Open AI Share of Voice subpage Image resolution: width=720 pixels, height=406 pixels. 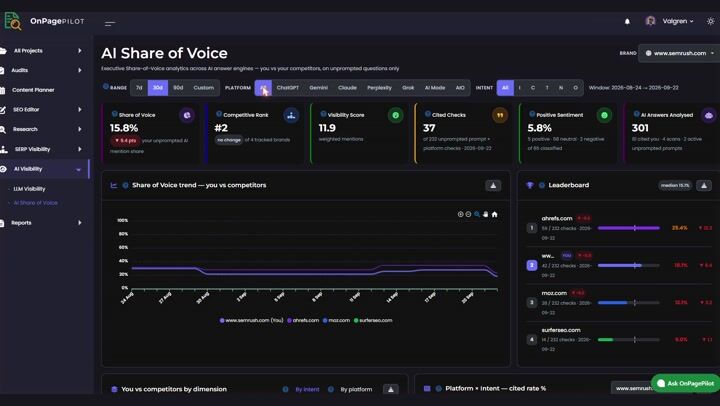35,203
